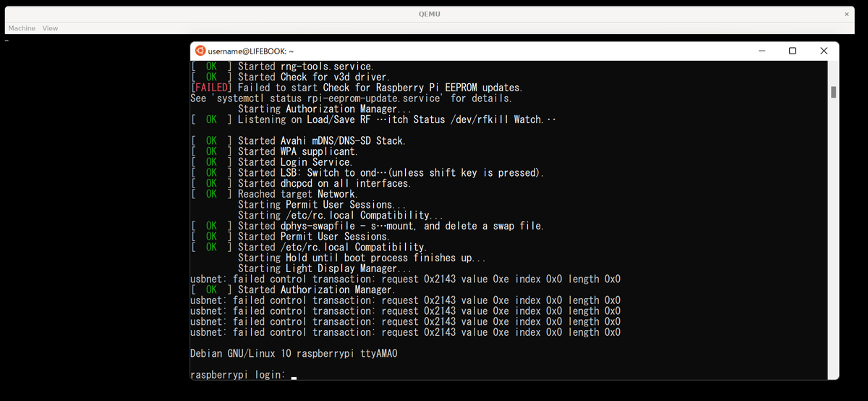868x401 pixels.
Task: Click the terminal title username@LIFEBOOK: ~
Action: click(251, 51)
